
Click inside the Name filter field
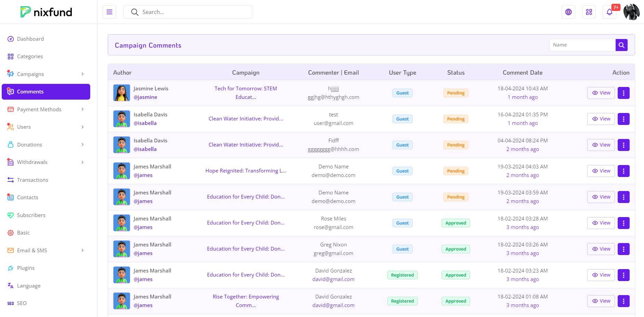[582, 45]
